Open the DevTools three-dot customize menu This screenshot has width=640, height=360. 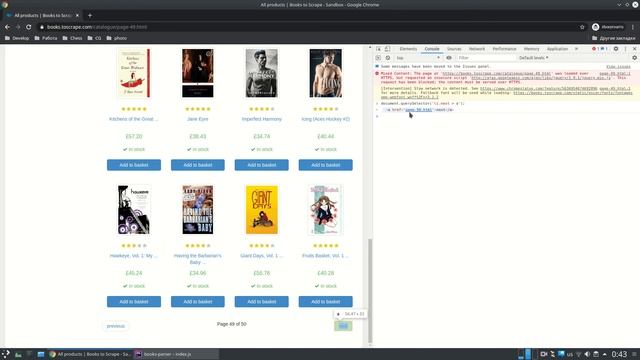[625, 49]
